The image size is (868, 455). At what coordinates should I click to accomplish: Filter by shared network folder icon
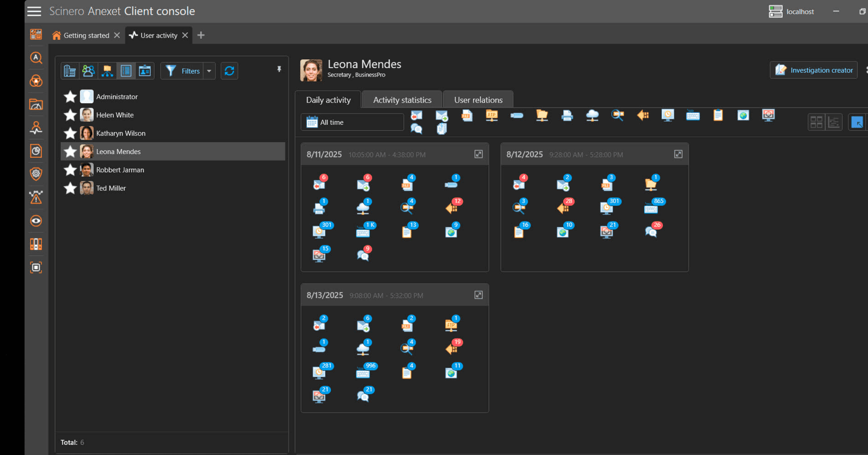(x=542, y=115)
